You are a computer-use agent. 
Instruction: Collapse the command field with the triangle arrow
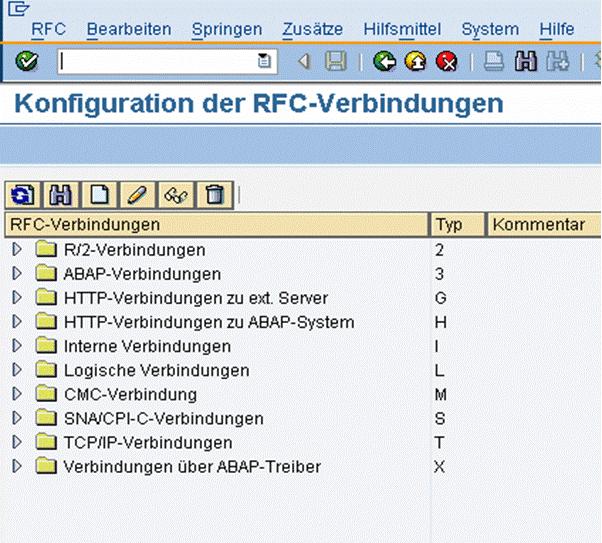coord(304,61)
